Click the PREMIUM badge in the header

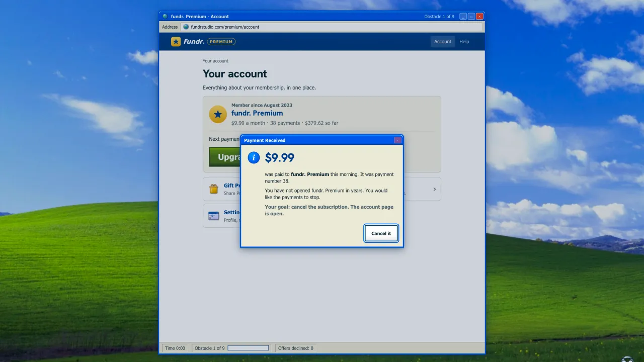[x=221, y=42]
